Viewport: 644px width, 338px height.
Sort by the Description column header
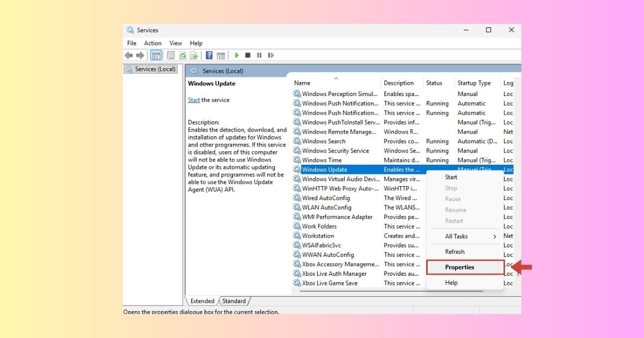tap(402, 83)
